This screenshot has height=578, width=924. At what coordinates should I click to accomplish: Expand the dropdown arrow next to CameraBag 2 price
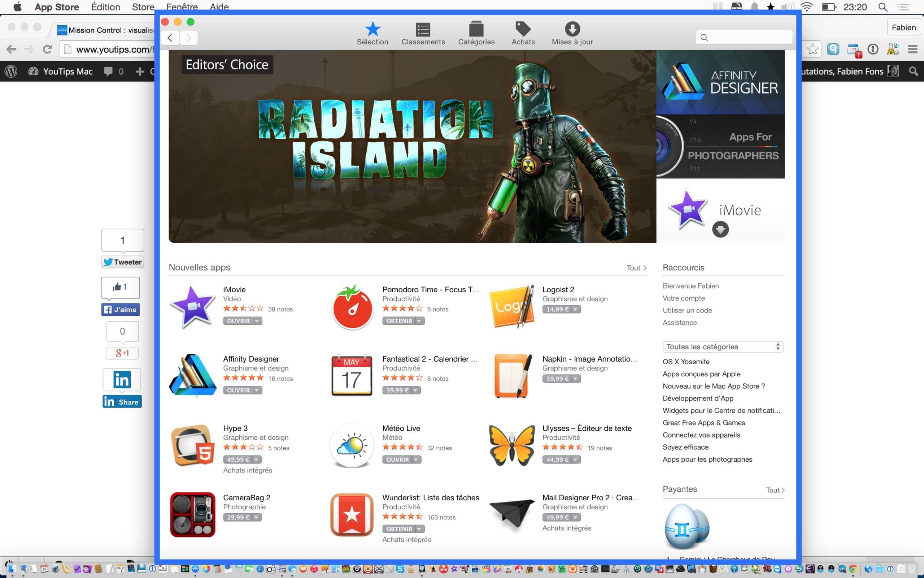pos(257,518)
